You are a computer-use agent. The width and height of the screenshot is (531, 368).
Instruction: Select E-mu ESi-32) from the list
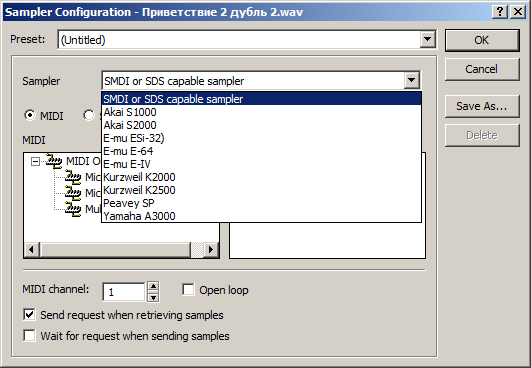pyautogui.click(x=261, y=138)
